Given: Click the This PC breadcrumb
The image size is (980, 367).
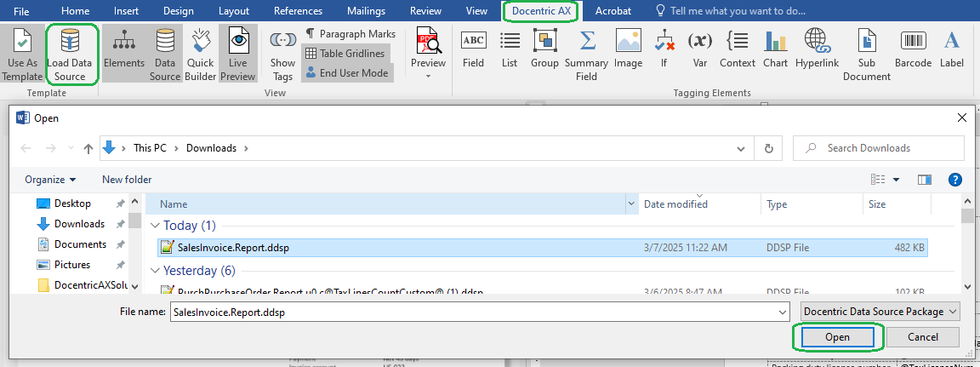Looking at the screenshot, I should (x=149, y=148).
